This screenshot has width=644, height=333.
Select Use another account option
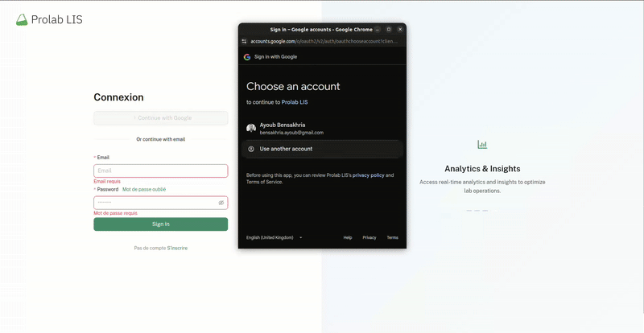pyautogui.click(x=322, y=149)
